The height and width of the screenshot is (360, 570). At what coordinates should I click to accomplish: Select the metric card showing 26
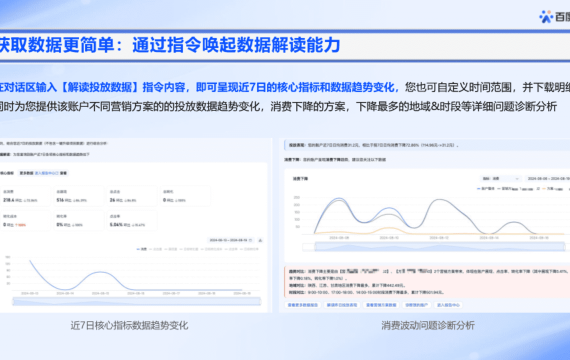132,196
